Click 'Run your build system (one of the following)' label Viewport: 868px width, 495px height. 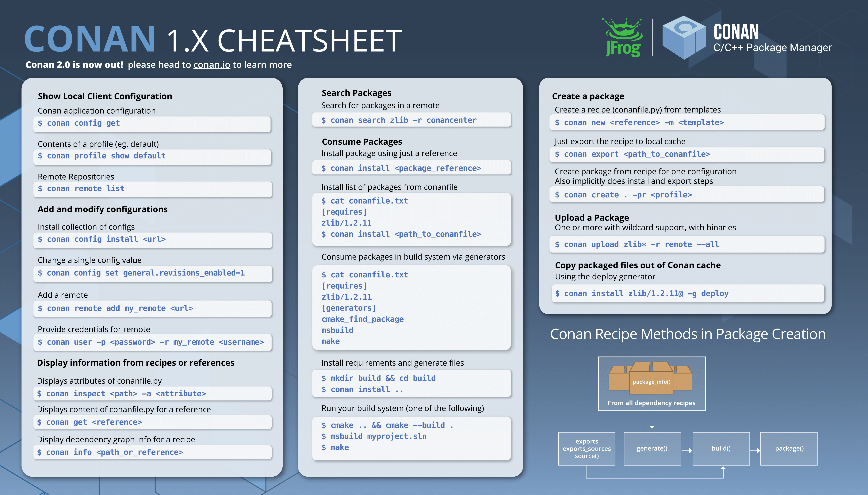pyautogui.click(x=403, y=408)
